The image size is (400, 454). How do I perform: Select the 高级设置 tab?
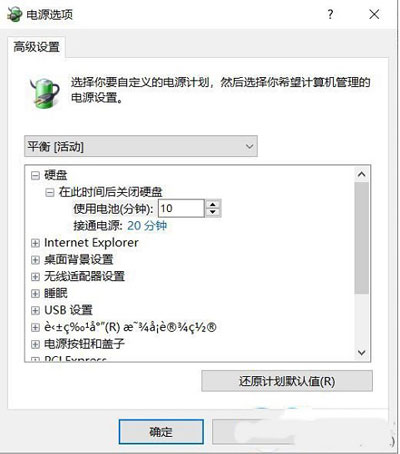click(x=36, y=47)
